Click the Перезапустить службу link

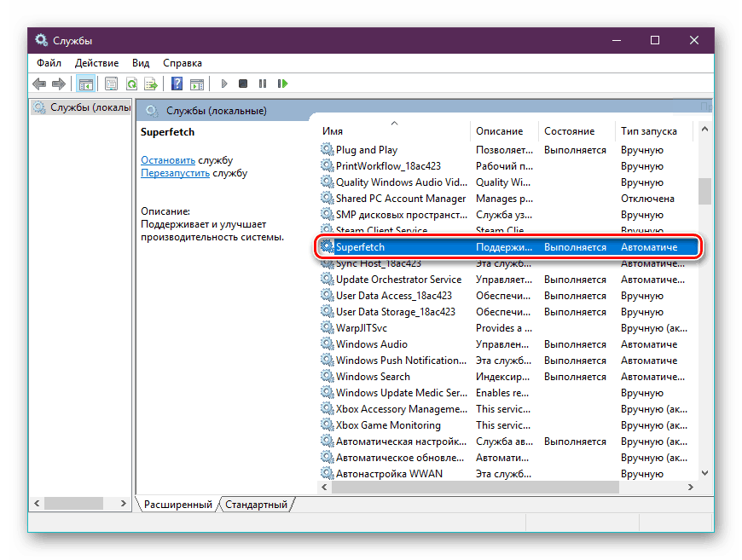175,172
